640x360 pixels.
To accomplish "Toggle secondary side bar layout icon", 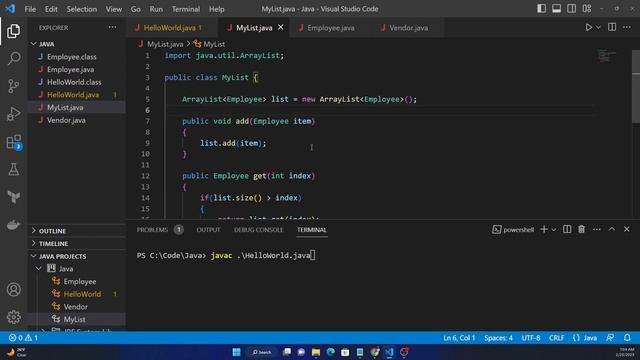I will click(x=571, y=9).
